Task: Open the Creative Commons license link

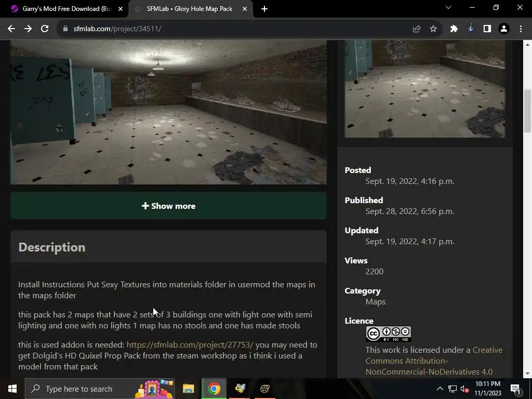Action: [434, 361]
